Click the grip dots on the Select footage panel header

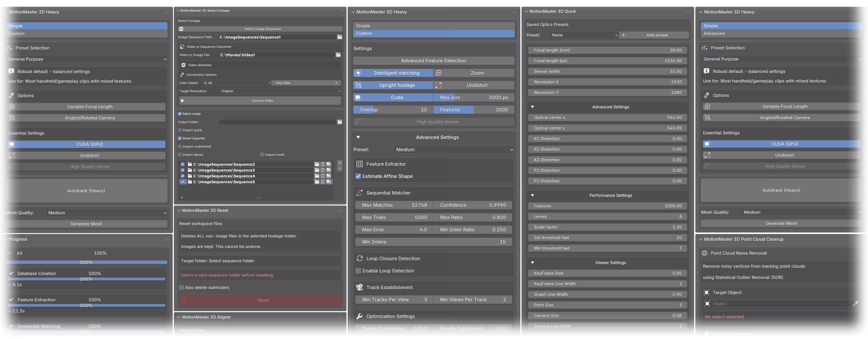[342, 11]
